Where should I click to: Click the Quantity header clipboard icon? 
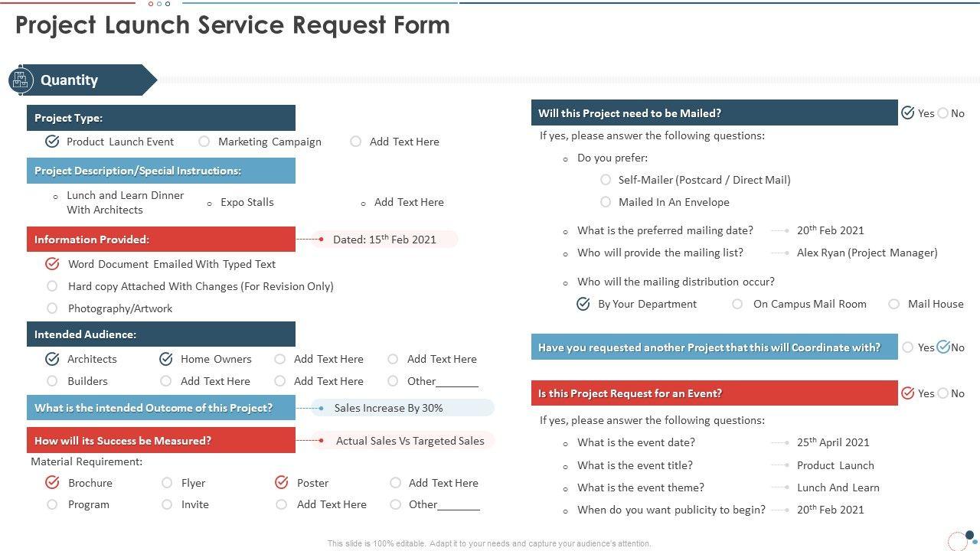click(x=21, y=80)
